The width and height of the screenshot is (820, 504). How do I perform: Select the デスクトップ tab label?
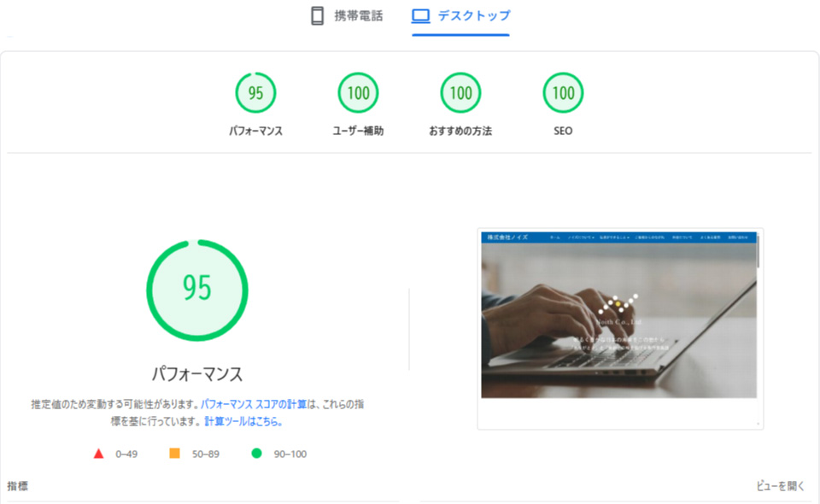click(x=473, y=16)
